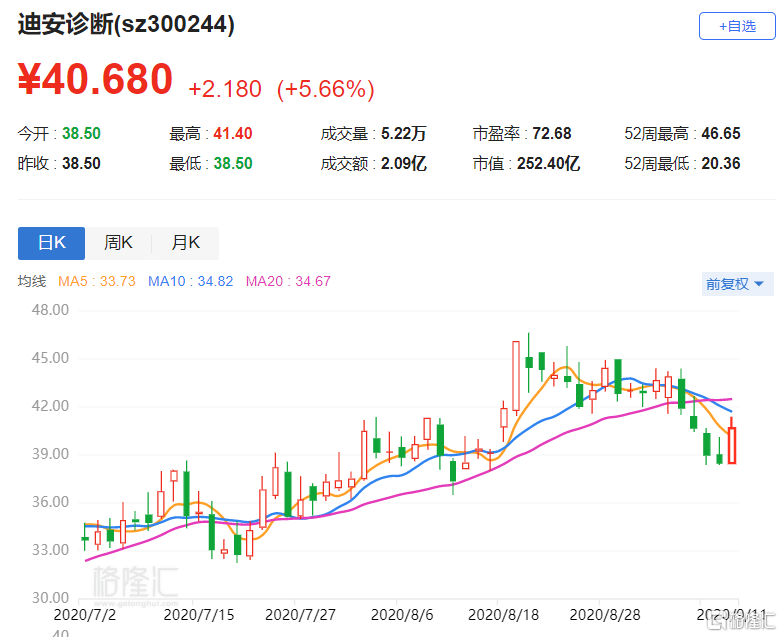Switch to the 周K weekly chart tab
The width and height of the screenshot is (782, 637).
118,243
